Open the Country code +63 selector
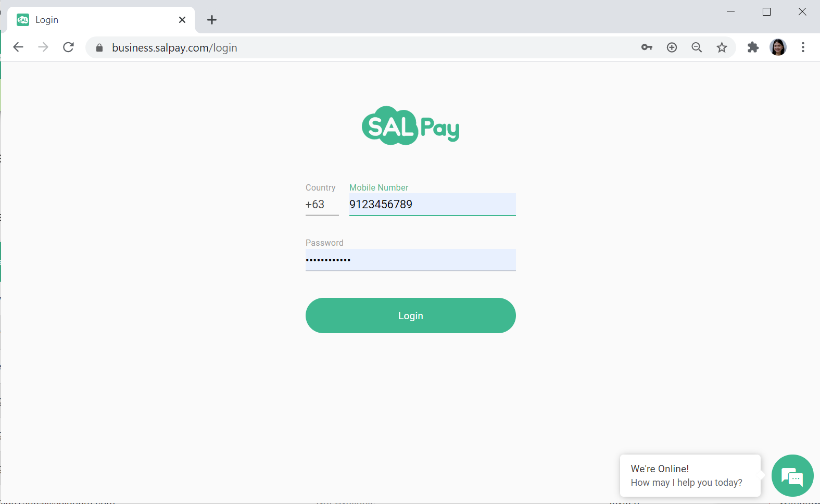 click(322, 205)
